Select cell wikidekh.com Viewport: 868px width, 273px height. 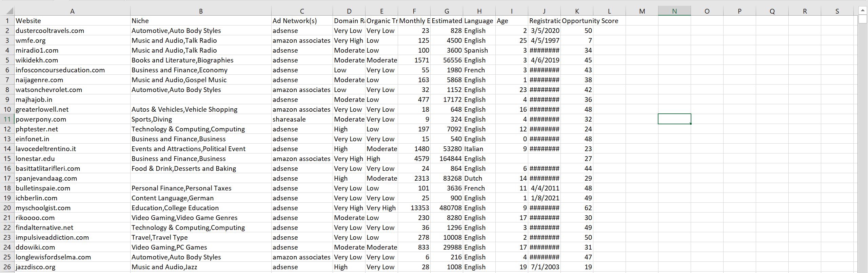[x=72, y=60]
